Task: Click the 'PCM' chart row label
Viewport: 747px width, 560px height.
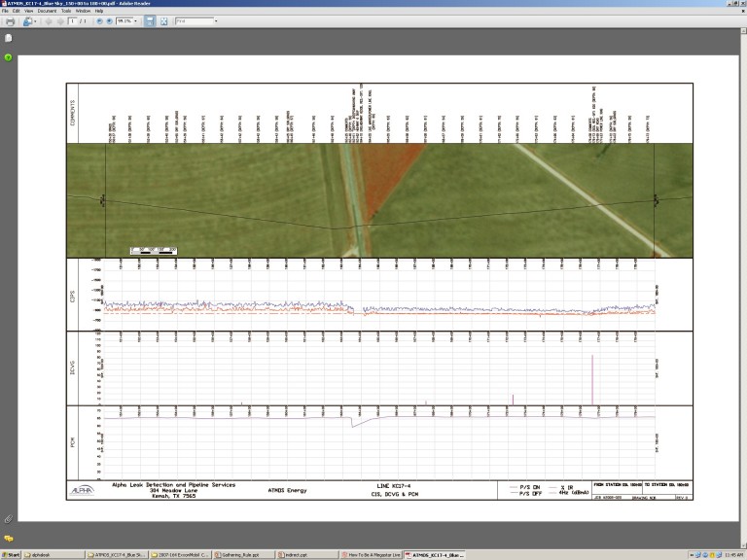Action: (72, 442)
